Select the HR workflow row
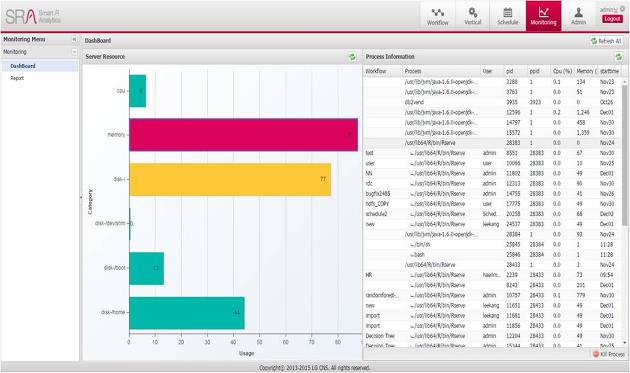630x373 pixels. 492,275
